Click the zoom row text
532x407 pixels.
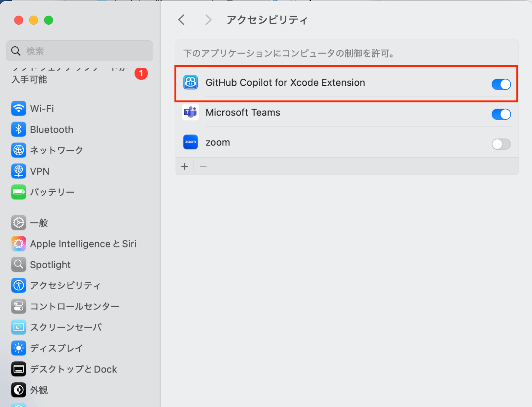218,143
